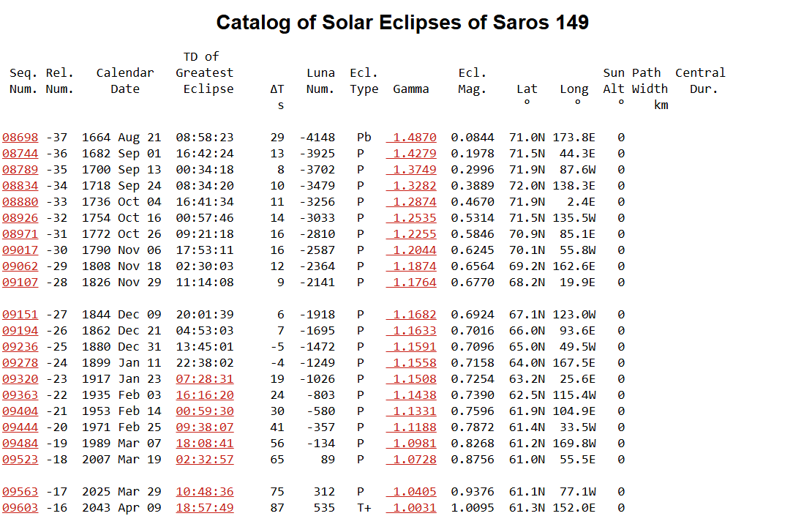812x516 pixels.
Task: Follow gamma link 1.1331
Action: [x=411, y=411]
